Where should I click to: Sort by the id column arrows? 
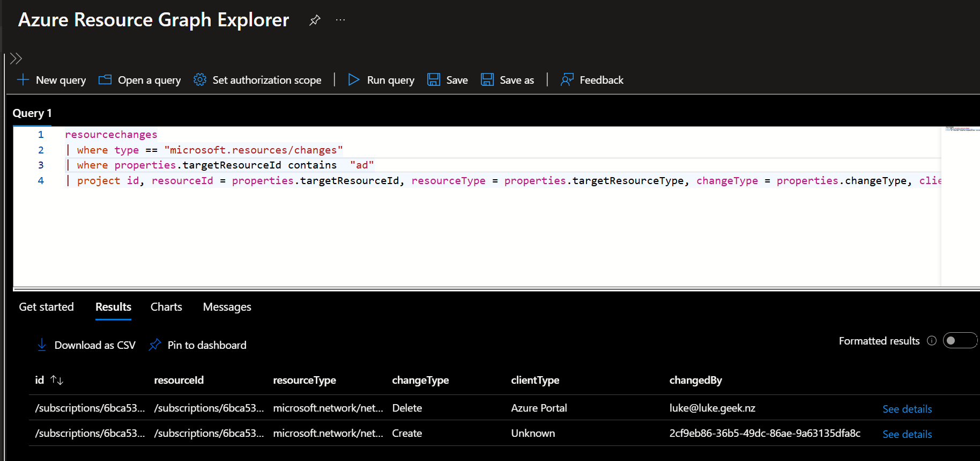57,380
